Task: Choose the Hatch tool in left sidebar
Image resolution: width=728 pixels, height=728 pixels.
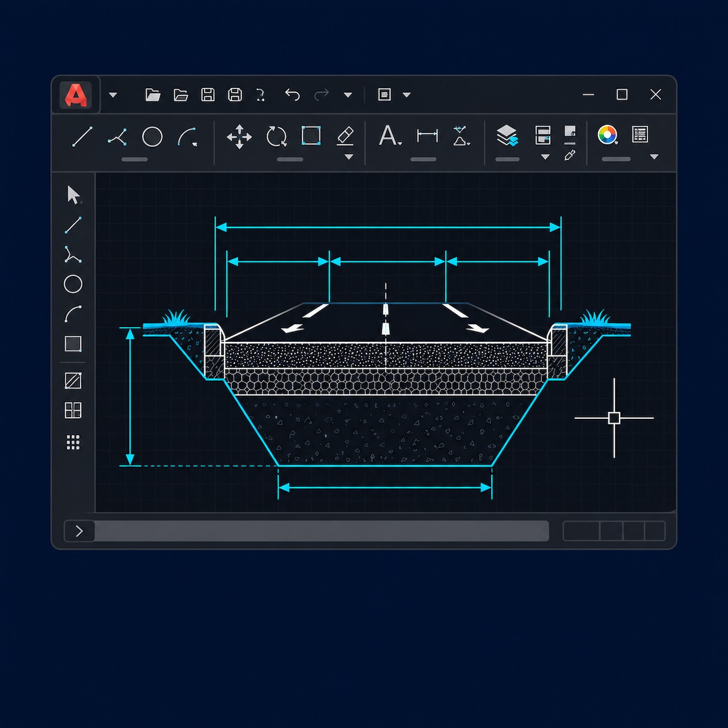Action: click(73, 380)
